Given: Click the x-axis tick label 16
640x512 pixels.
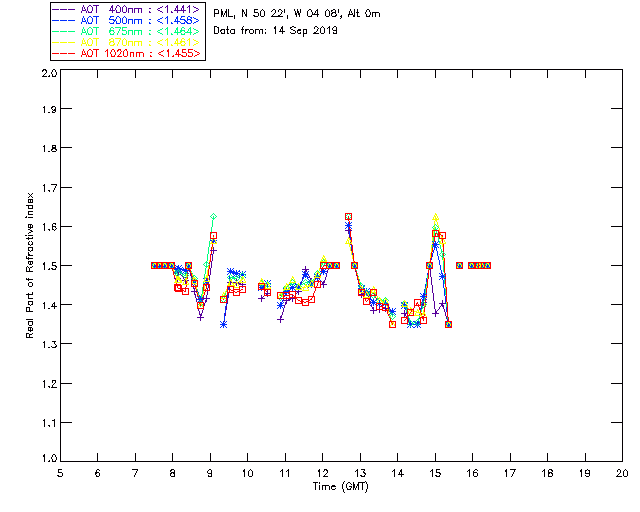Looking at the screenshot, I should point(473,473).
